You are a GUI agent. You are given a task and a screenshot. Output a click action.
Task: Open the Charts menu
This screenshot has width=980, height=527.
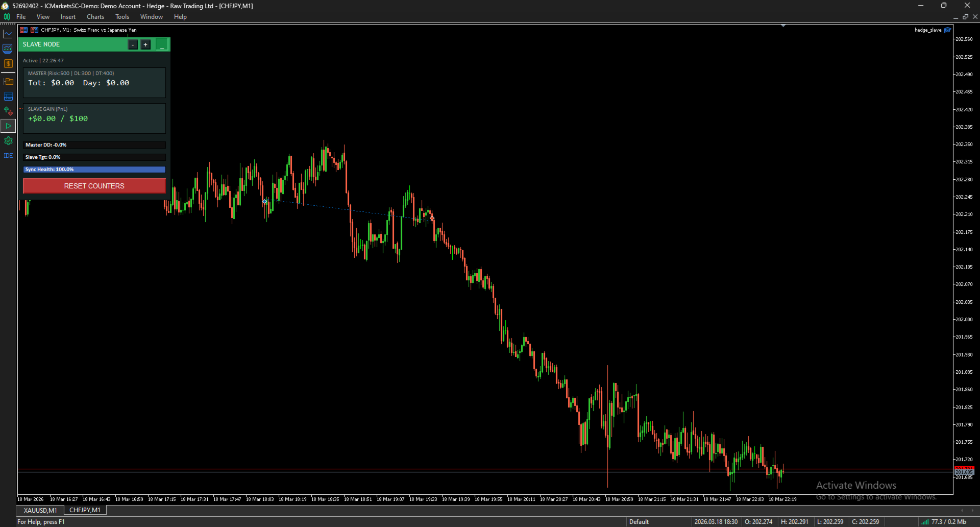(95, 17)
